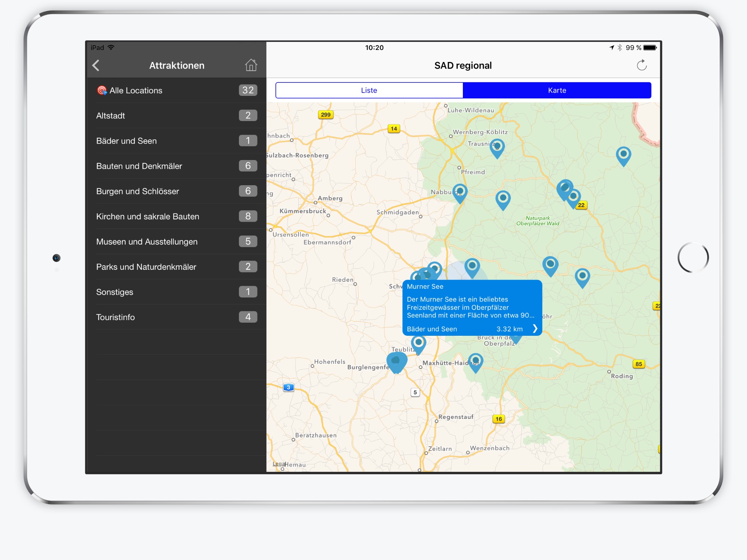Click the SAD regional title
The height and width of the screenshot is (560, 747).
[x=463, y=66]
